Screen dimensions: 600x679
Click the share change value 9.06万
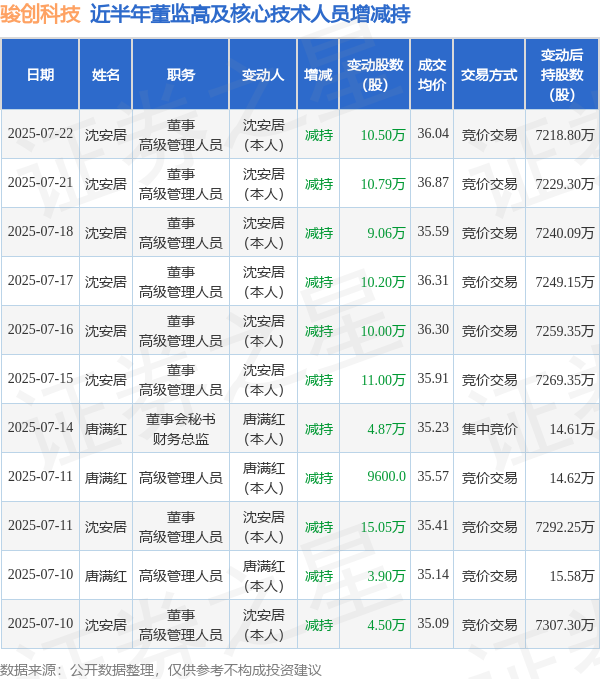coord(386,233)
